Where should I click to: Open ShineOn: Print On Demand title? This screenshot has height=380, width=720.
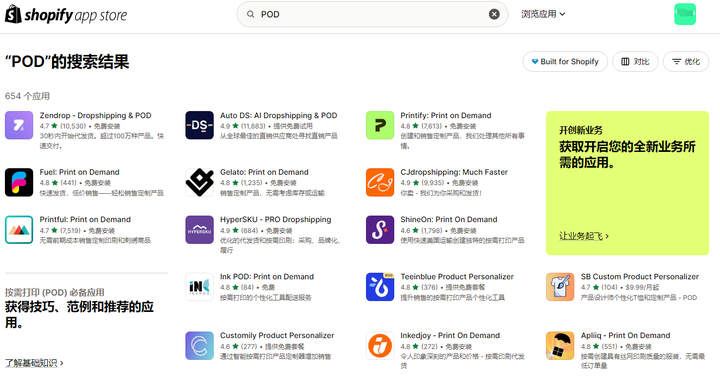[449, 219]
